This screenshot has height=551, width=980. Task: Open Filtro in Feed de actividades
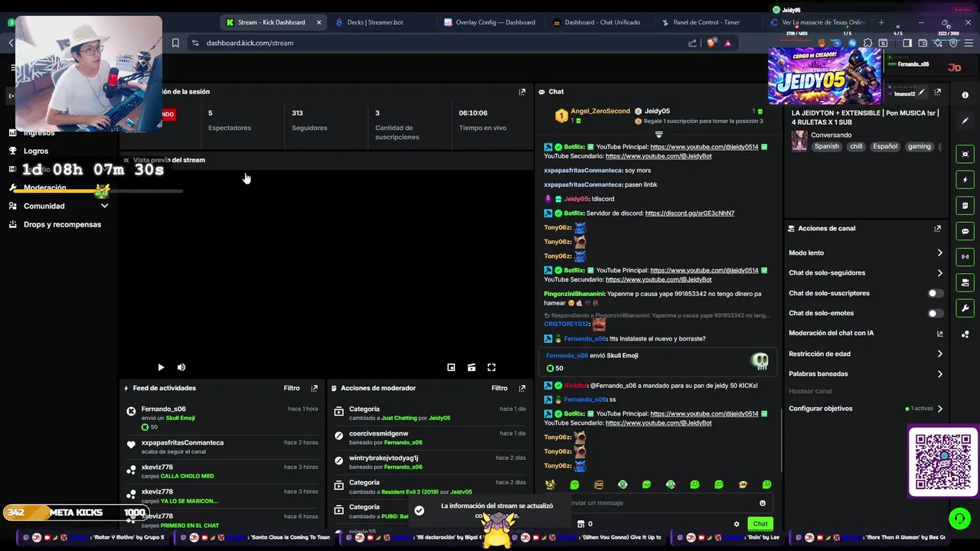pos(292,388)
